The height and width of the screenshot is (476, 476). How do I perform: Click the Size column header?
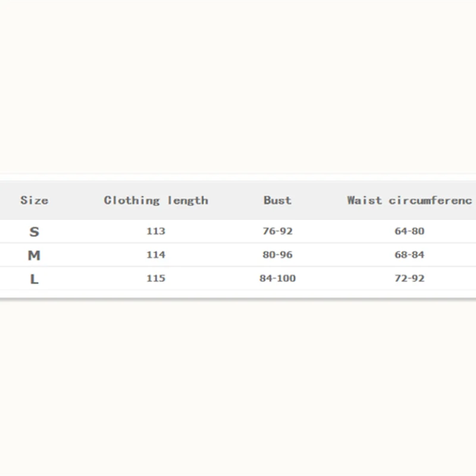point(34,201)
